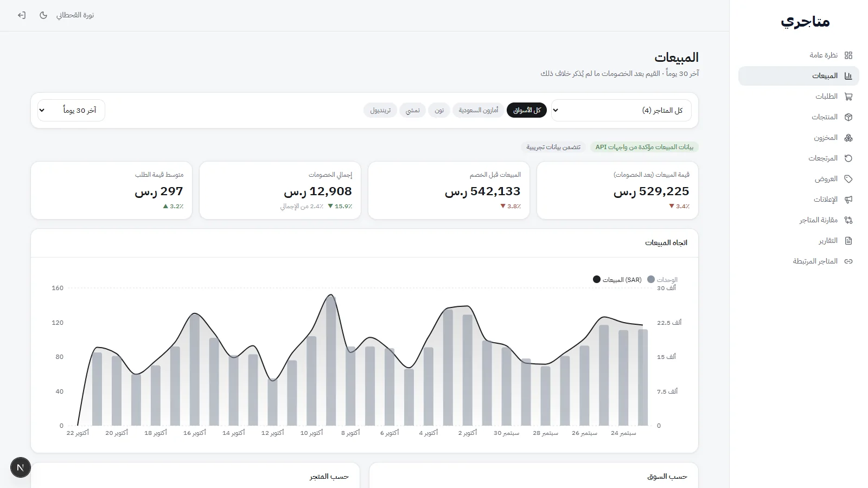Screen dimensions: 868x488
Task: Click the الوحدات gray legend dot
Action: pos(651,279)
